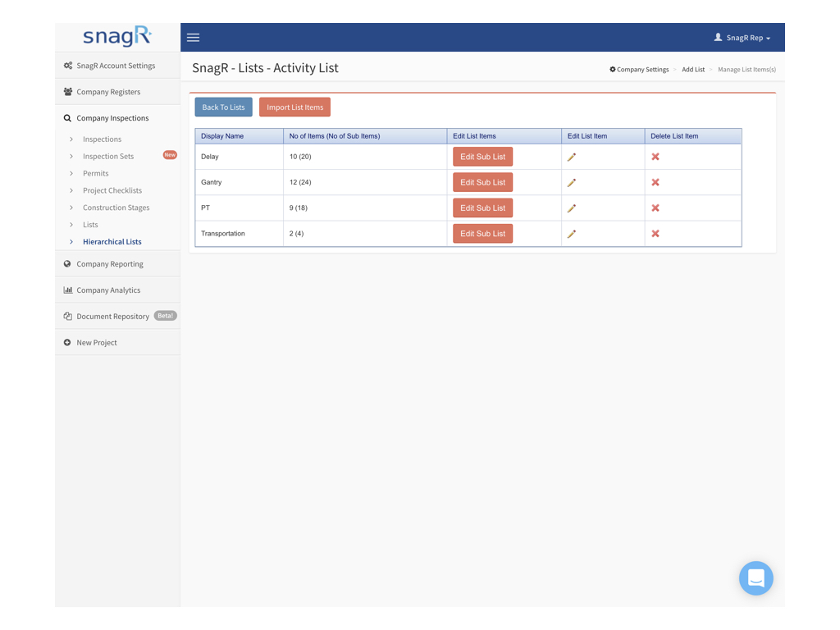Click the Gantry name cell
This screenshot has width=840, height=630.
[x=239, y=183]
